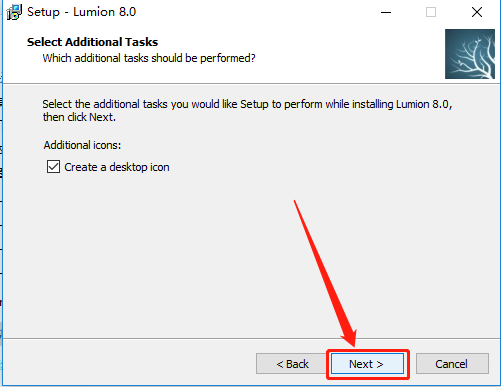Click the Lumion tree logo image
The width and height of the screenshot is (501, 387).
pos(470,54)
